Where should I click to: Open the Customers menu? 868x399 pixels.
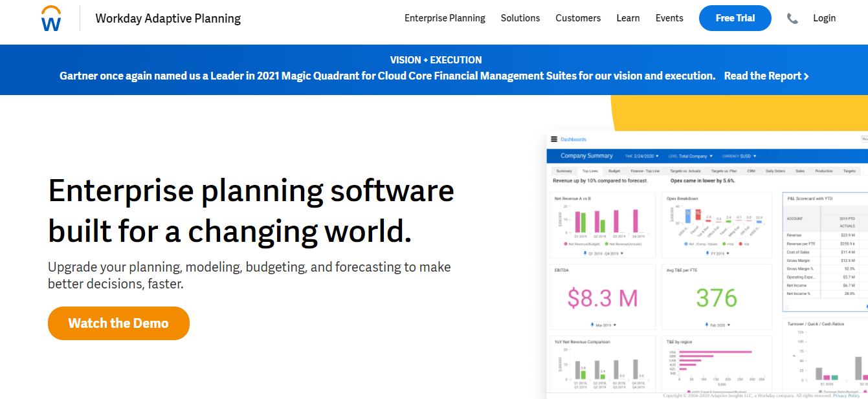(x=578, y=18)
